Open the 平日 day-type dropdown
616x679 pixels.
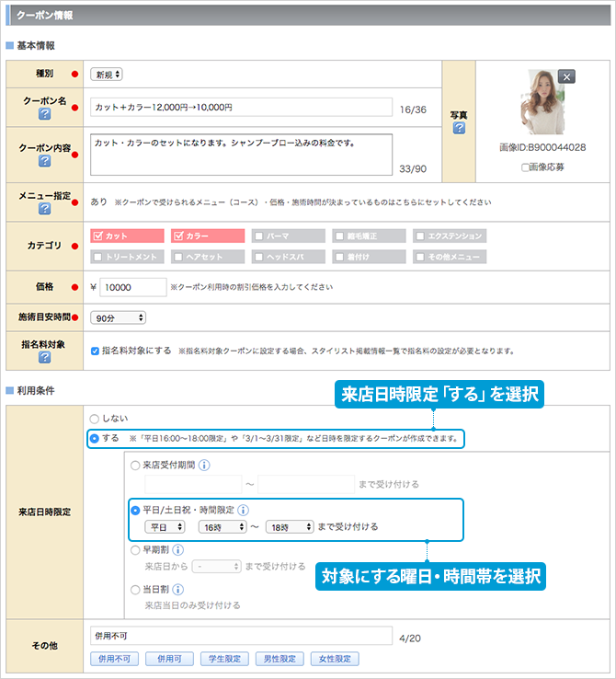(x=167, y=527)
